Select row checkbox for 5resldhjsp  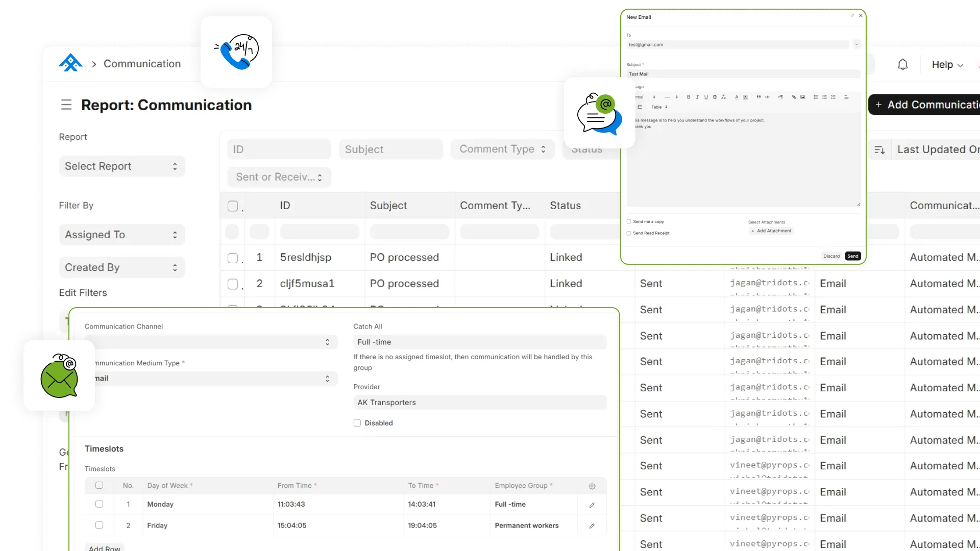point(233,258)
